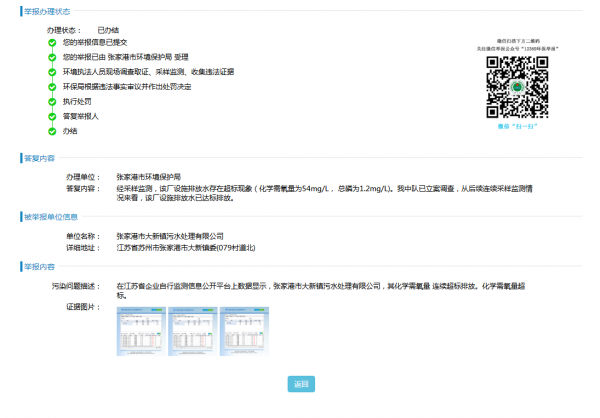The height and width of the screenshot is (418, 600).
Task: Click the WeChat QR code image
Action: tap(517, 87)
